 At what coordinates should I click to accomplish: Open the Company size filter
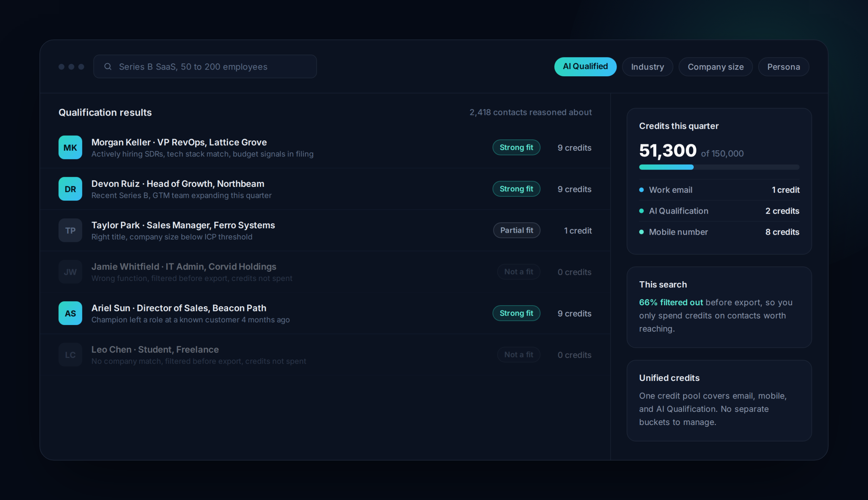[x=716, y=66]
